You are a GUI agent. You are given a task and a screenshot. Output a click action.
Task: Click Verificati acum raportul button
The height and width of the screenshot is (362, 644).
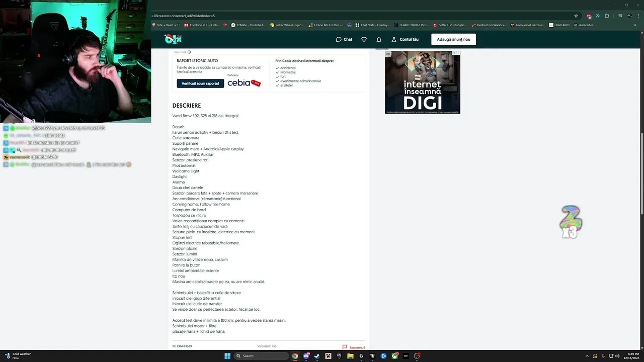[x=200, y=83]
